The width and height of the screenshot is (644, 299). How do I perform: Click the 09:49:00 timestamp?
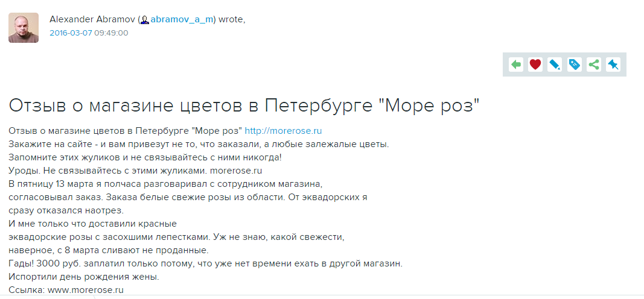(111, 33)
